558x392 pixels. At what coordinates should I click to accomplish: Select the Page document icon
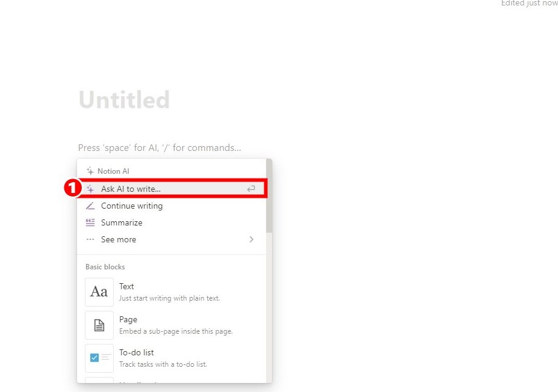[99, 325]
